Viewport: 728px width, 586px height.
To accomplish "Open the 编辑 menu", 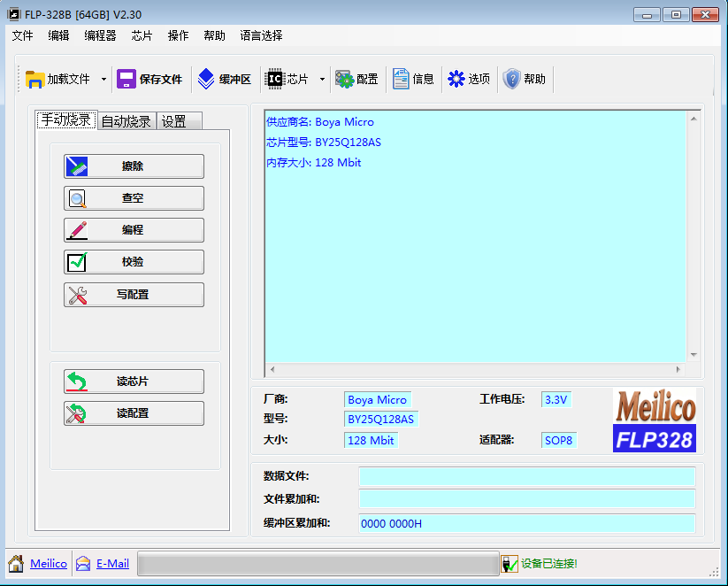I will point(58,35).
